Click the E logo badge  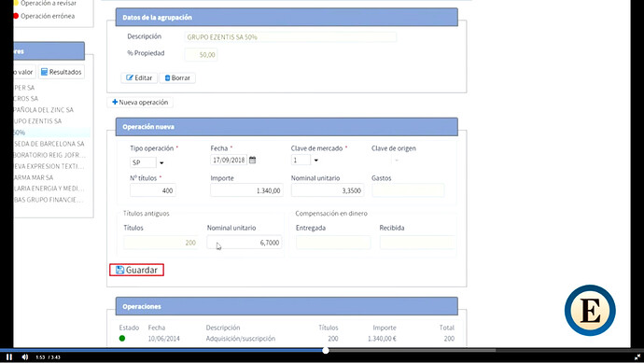pyautogui.click(x=590, y=310)
